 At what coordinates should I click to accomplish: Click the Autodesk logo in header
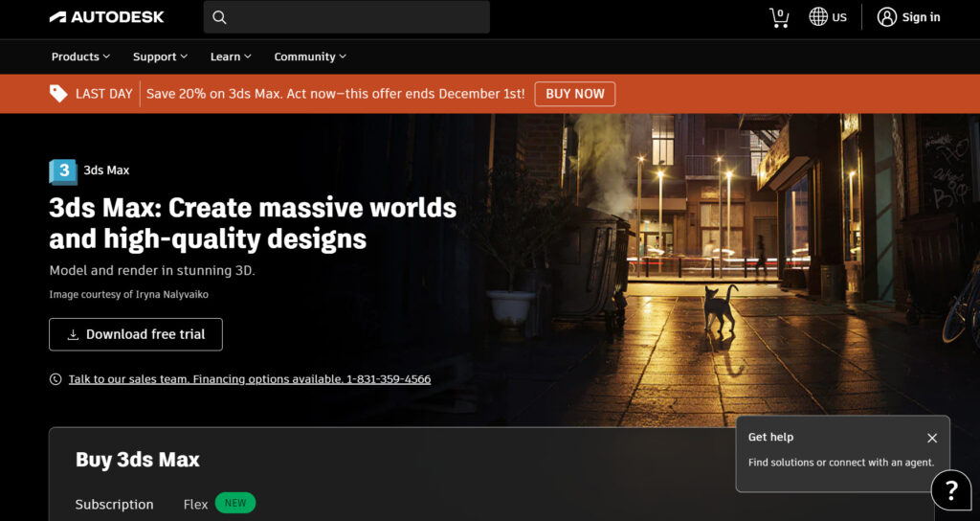[106, 17]
